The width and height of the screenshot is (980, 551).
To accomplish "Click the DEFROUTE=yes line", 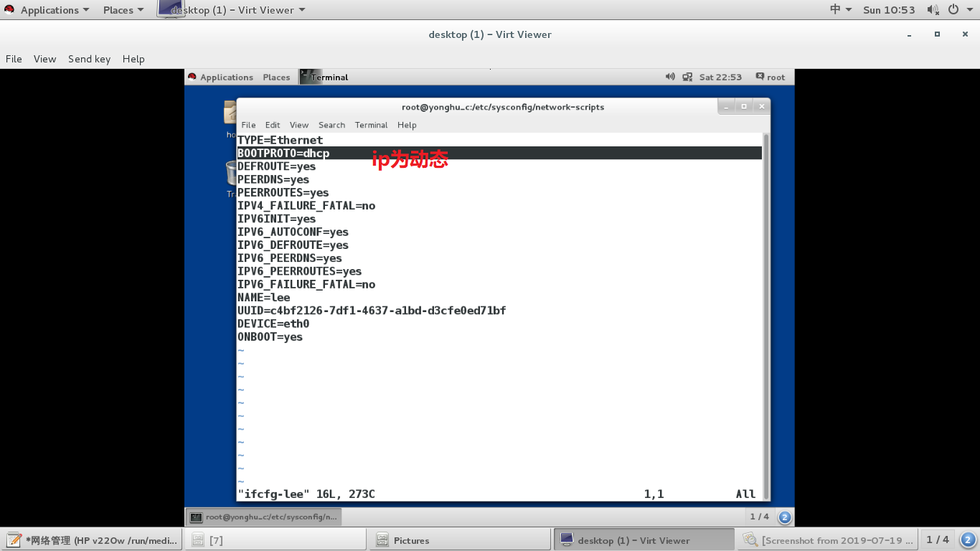I will click(276, 166).
